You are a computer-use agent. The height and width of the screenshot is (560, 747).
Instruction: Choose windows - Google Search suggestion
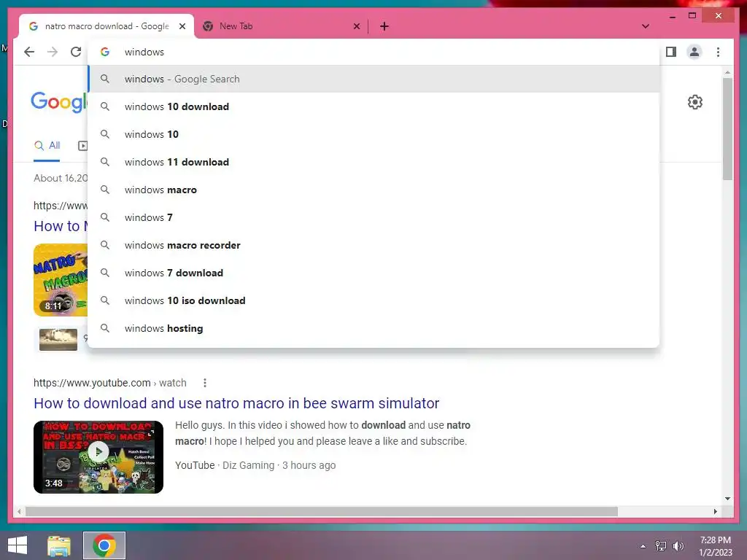(x=374, y=79)
